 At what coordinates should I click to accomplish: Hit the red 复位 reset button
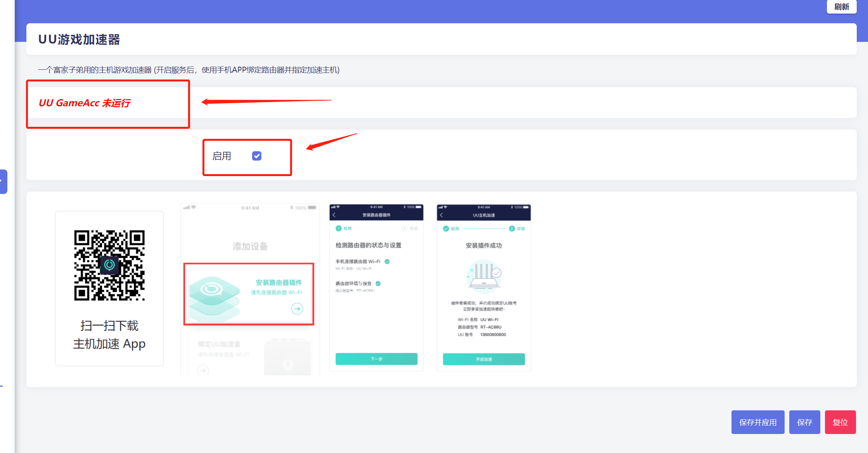pos(840,422)
